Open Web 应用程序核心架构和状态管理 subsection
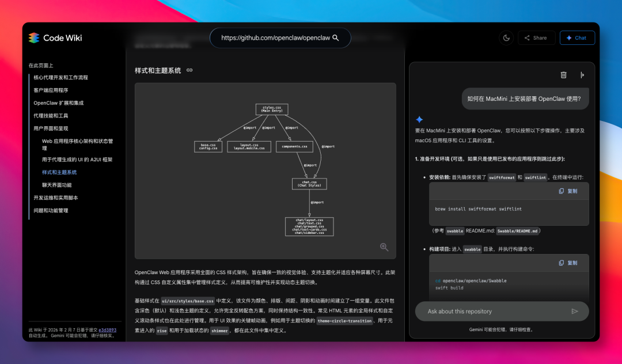The width and height of the screenshot is (622, 364). point(77,145)
